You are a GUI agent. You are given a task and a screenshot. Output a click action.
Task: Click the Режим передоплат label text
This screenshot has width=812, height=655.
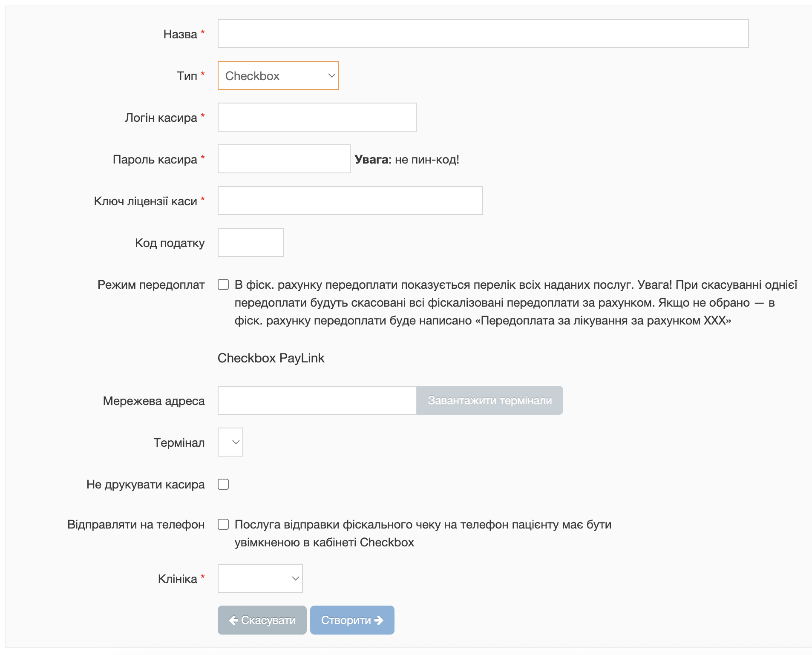151,284
